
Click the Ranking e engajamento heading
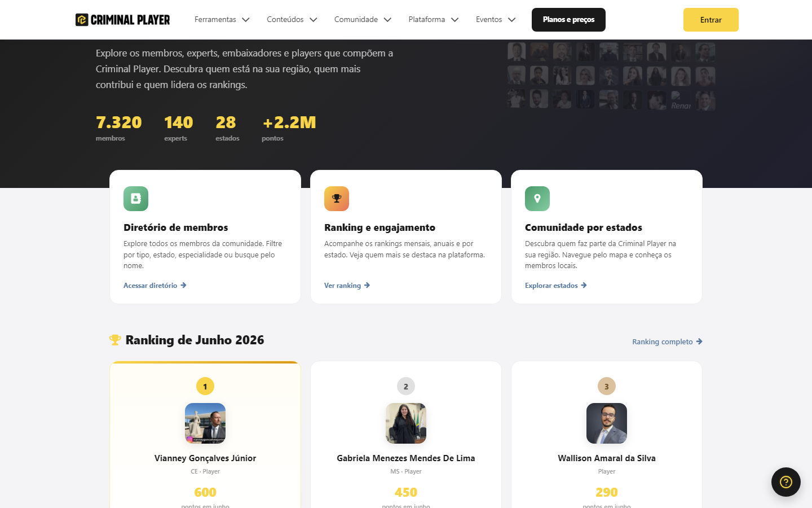coord(379,227)
